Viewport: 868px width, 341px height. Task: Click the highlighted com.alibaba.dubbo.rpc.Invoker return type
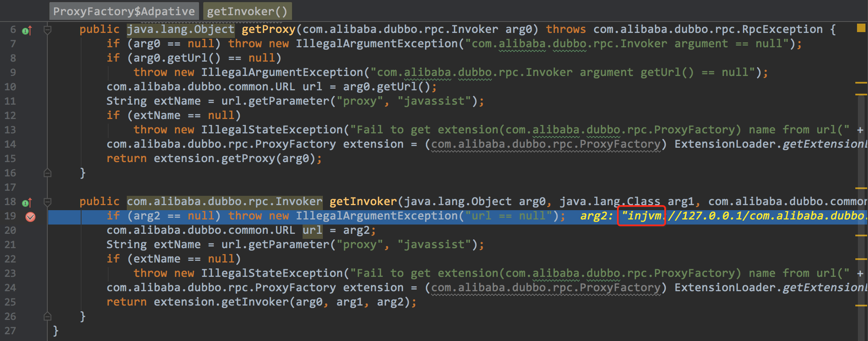225,202
